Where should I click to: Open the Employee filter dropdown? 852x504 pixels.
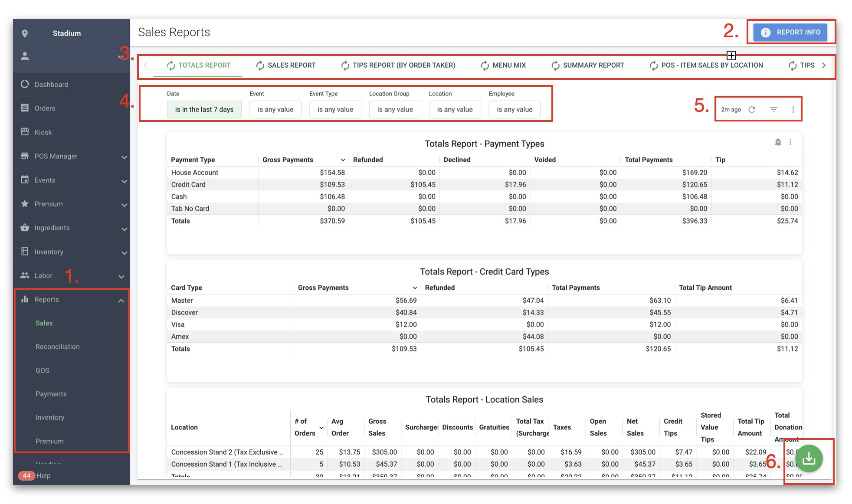514,109
